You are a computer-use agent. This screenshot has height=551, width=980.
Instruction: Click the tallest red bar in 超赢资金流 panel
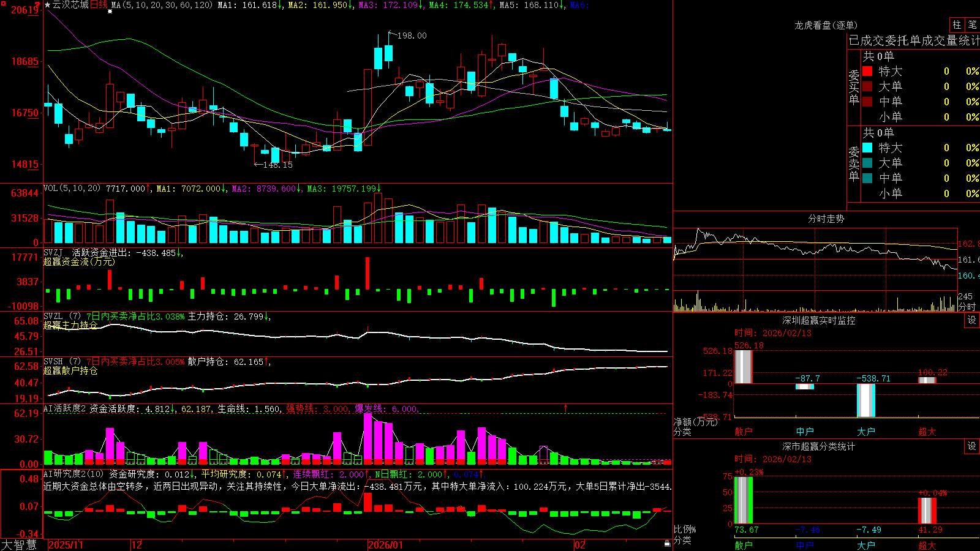point(367,273)
